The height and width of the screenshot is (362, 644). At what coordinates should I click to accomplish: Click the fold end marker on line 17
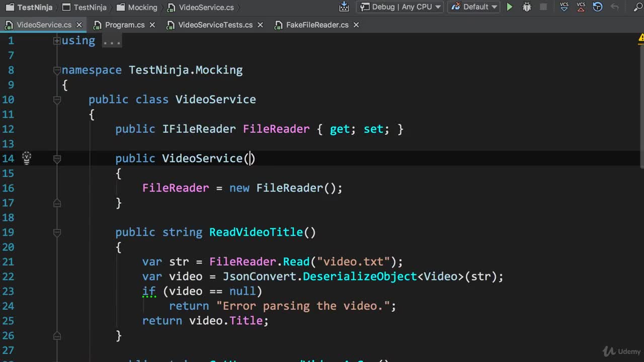[x=57, y=203]
